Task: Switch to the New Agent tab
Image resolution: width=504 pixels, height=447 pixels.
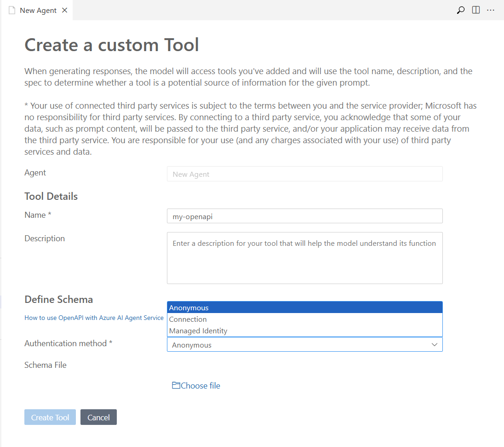Action: click(x=37, y=10)
